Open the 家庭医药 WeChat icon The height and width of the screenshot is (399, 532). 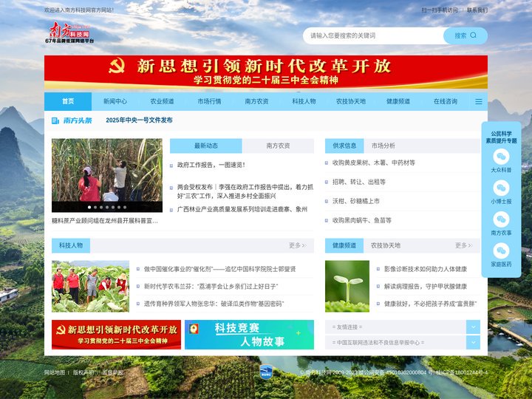501,251
